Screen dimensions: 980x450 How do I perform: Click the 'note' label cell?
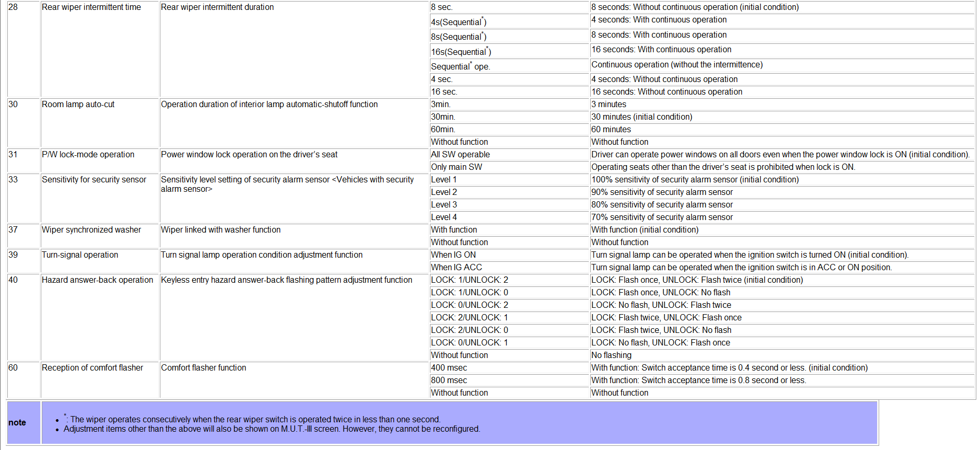(24, 423)
